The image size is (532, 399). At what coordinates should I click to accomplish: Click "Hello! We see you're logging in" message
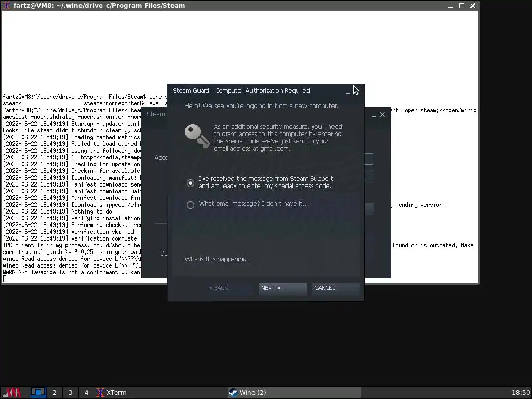261,106
